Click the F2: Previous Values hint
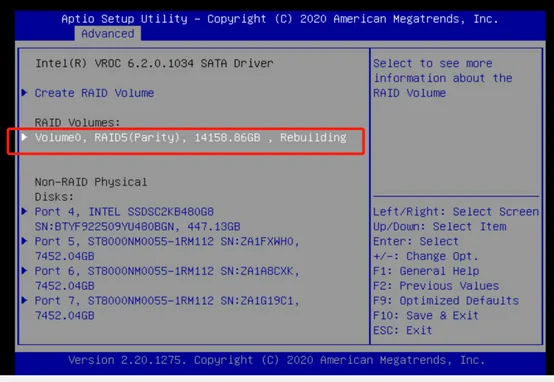 pyautogui.click(x=436, y=286)
